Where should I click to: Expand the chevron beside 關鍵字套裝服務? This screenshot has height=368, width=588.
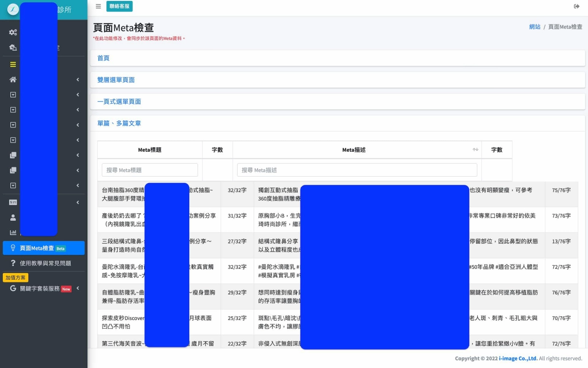click(78, 288)
